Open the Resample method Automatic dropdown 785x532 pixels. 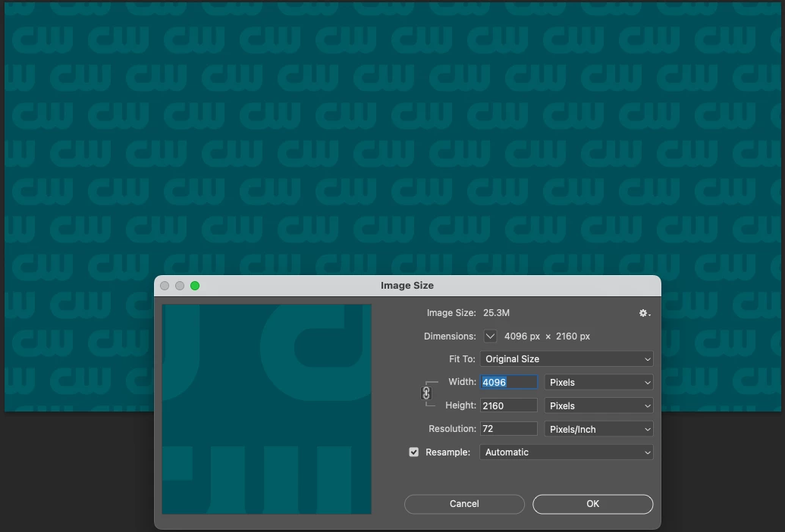(567, 452)
